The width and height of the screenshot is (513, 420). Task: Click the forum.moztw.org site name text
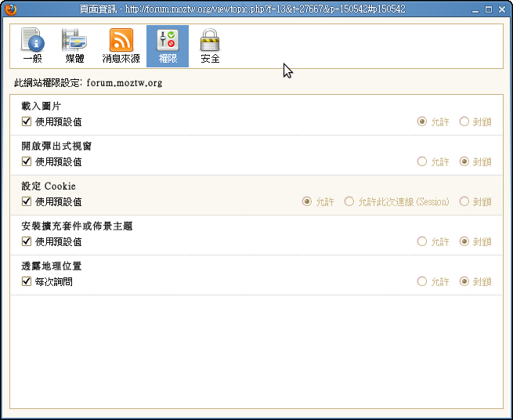point(125,83)
